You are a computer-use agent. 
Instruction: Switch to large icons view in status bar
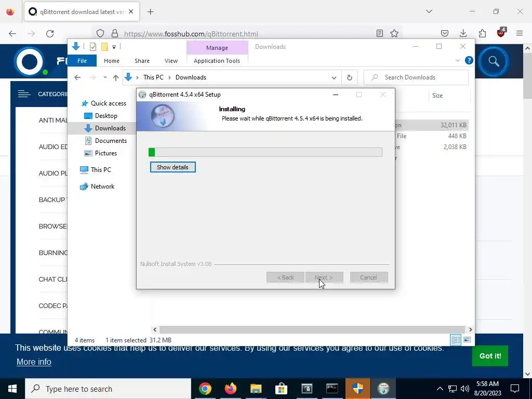tap(467, 340)
